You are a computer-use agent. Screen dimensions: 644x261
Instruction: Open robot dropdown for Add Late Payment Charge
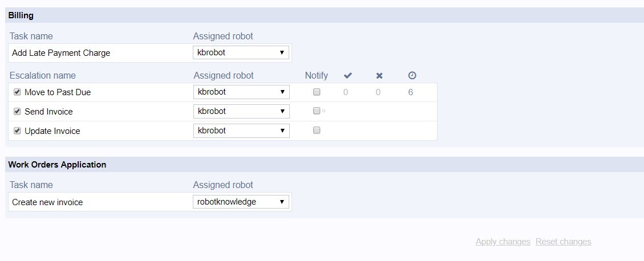241,52
